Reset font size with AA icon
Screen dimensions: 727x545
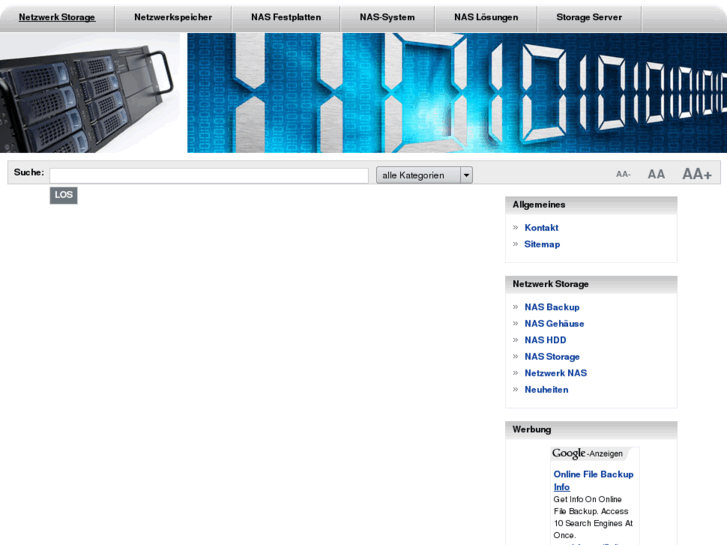click(x=656, y=174)
